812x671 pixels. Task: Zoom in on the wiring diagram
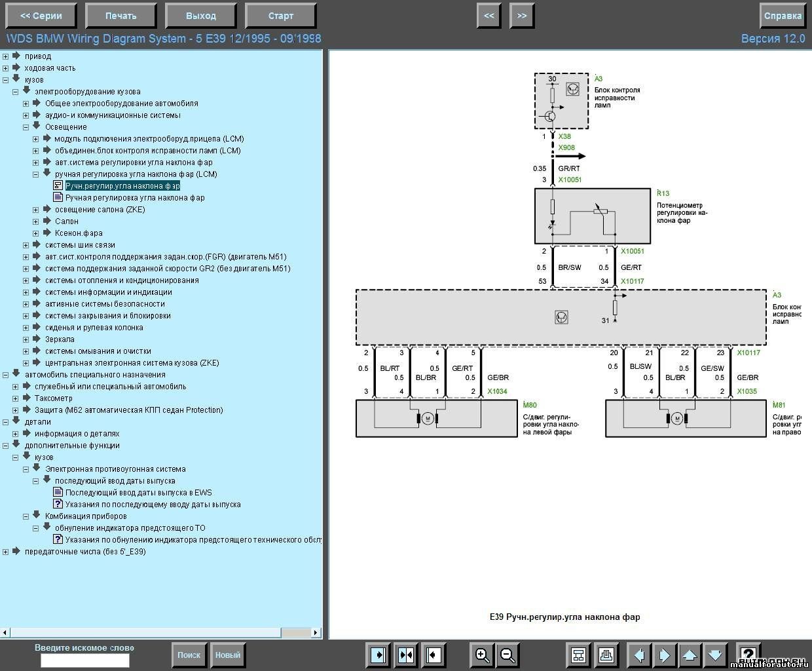[482, 655]
